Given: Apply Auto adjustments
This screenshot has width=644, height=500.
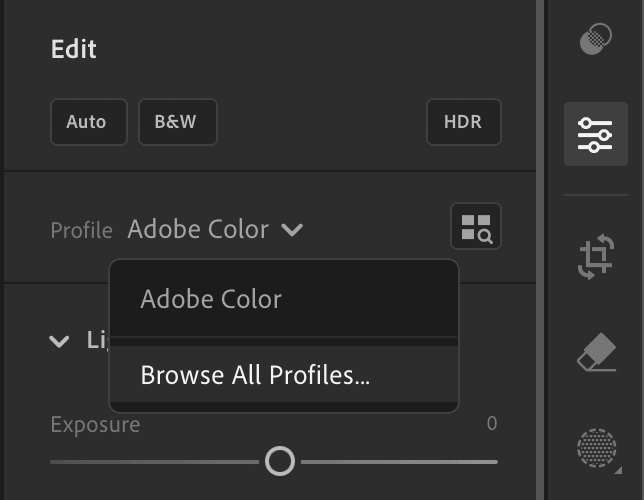Looking at the screenshot, I should tap(89, 122).
